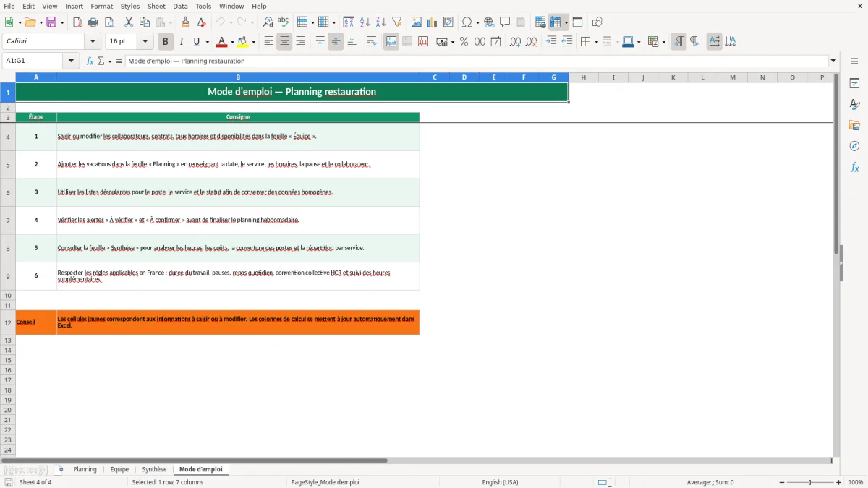Select column B header
868x488 pixels.
tap(238, 77)
